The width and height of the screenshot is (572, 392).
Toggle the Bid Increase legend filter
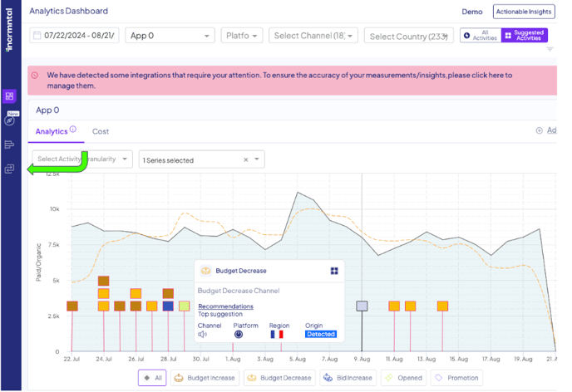tap(348, 378)
